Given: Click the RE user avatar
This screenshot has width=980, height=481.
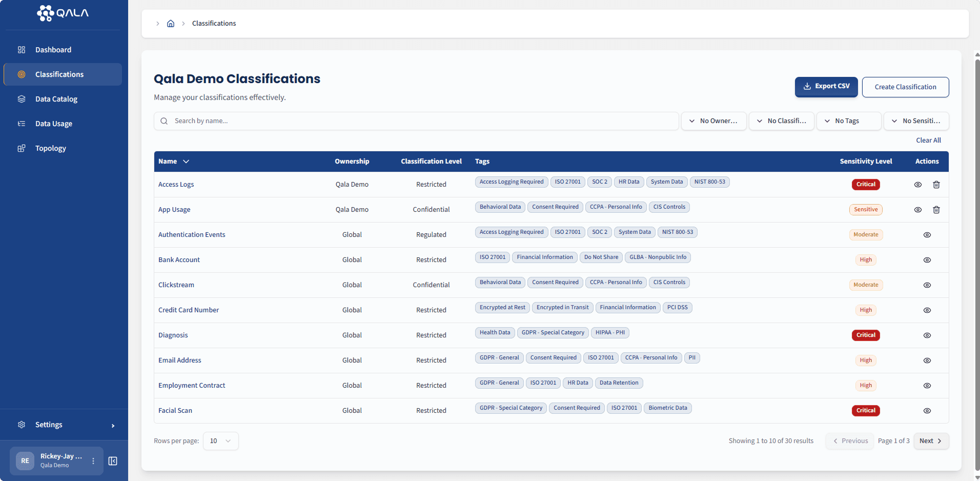Looking at the screenshot, I should pyautogui.click(x=25, y=461).
